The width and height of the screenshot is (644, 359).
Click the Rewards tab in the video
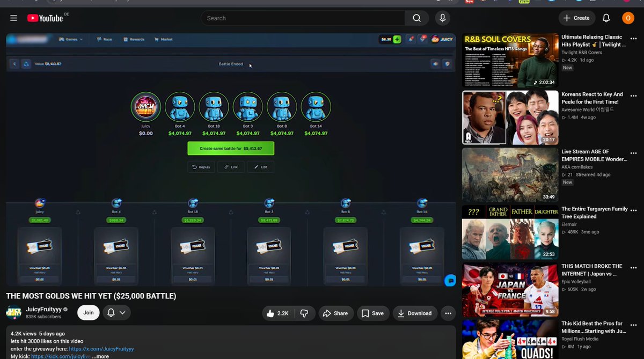point(134,39)
